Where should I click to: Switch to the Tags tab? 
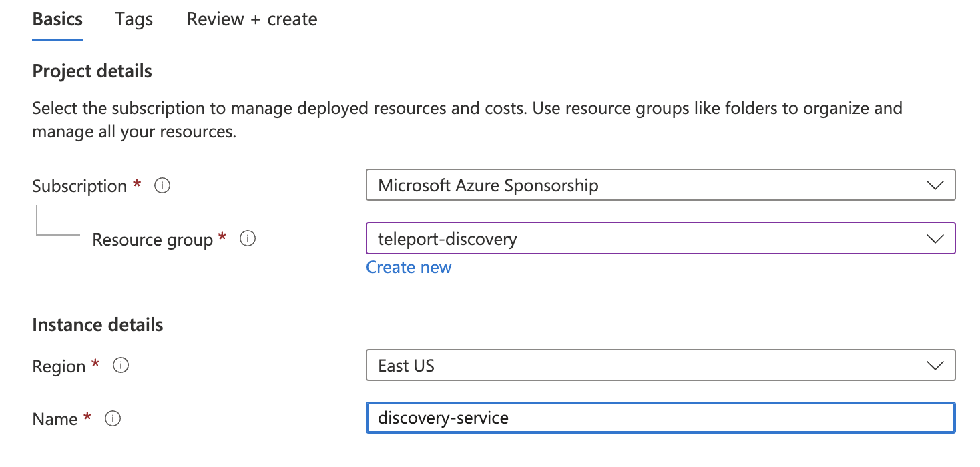click(x=134, y=20)
